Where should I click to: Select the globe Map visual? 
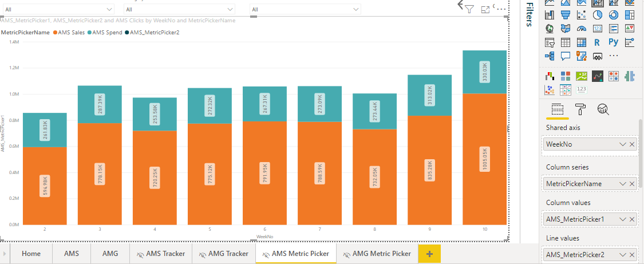point(550,29)
